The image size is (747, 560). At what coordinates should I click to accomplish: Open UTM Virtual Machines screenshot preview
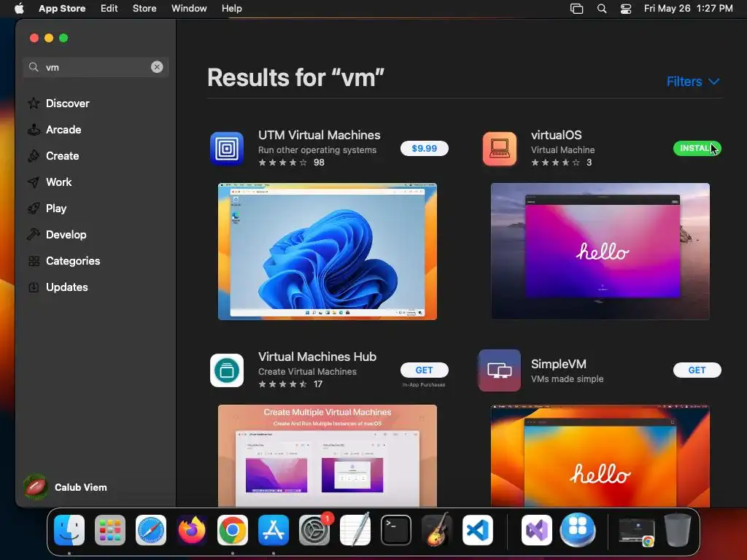coord(328,252)
